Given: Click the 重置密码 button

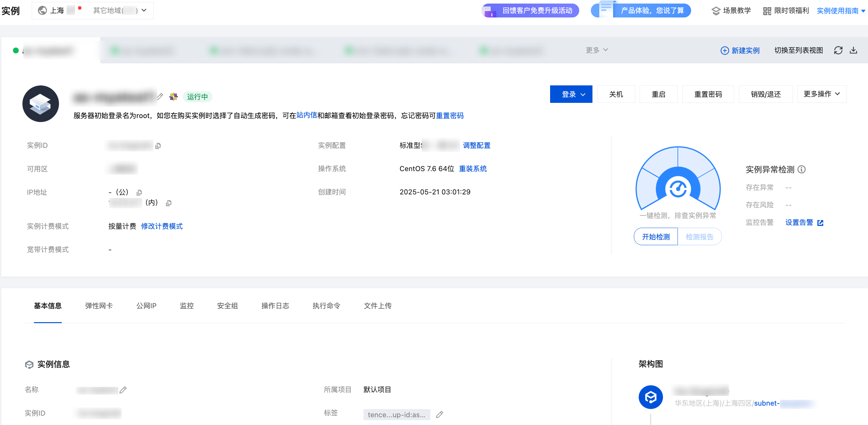Looking at the screenshot, I should click(x=708, y=94).
